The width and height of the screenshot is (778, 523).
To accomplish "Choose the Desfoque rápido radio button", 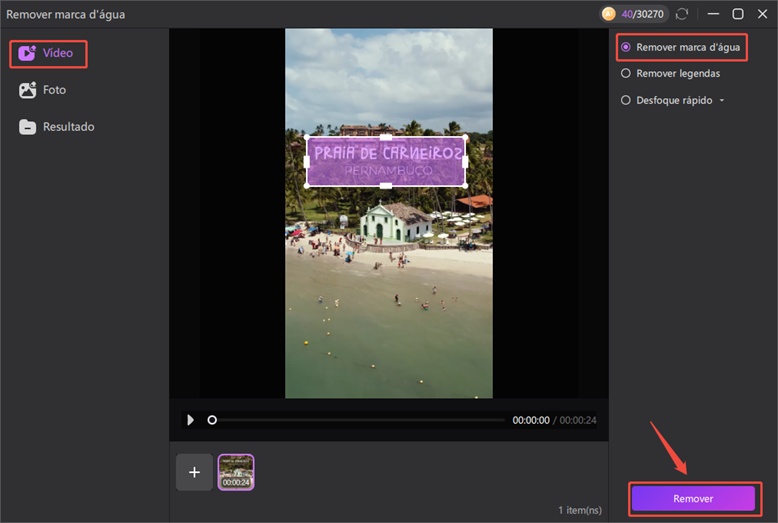I will (626, 100).
